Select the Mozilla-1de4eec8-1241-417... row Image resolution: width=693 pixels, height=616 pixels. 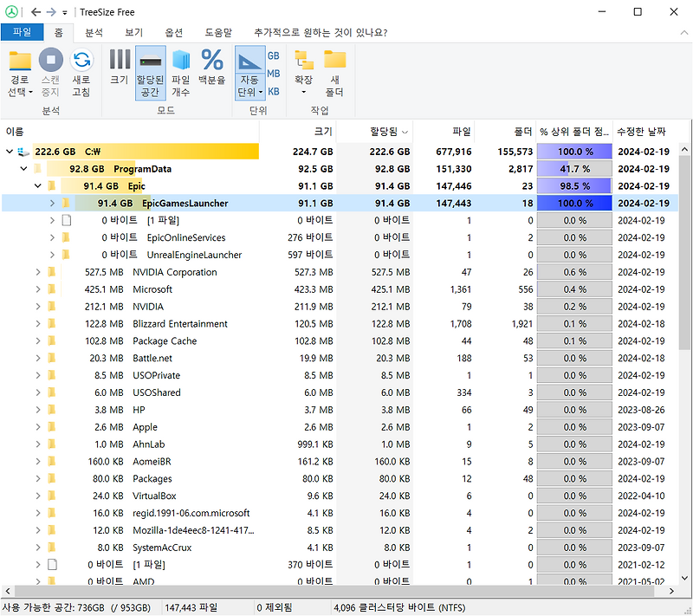(x=340, y=530)
